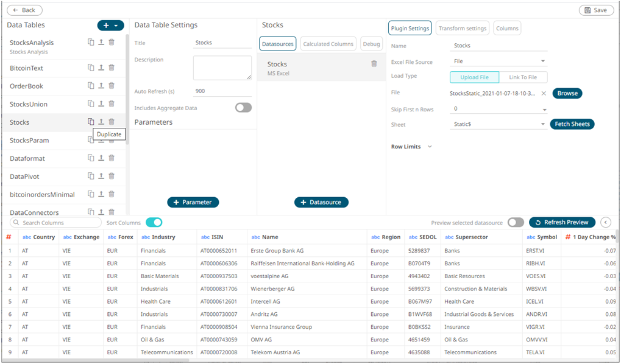Click the Fetch Sheets button

click(572, 124)
